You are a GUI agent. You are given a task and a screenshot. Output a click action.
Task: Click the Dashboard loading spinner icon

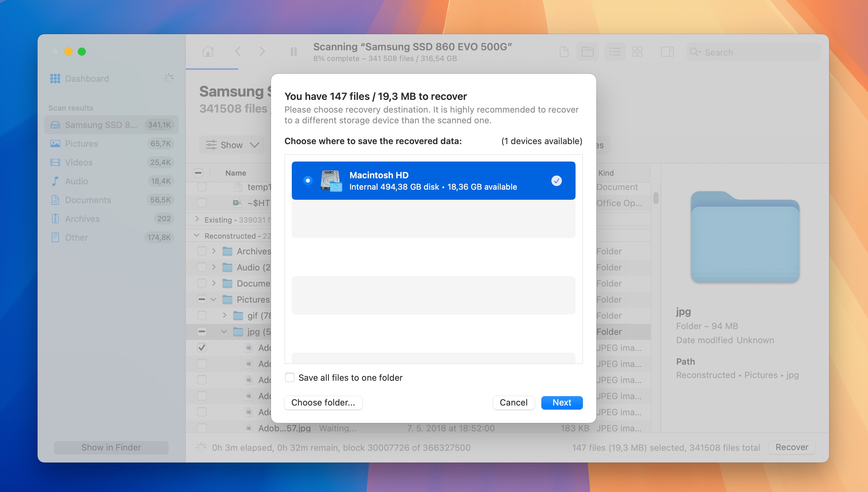[169, 78]
